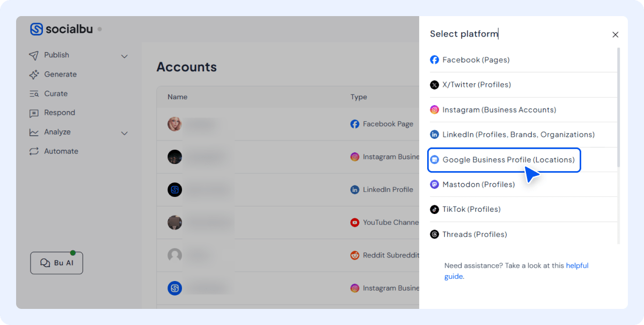Screen dimensions: 644x325
Task: Click the YouTube Channel type icon
Action: [355, 223]
